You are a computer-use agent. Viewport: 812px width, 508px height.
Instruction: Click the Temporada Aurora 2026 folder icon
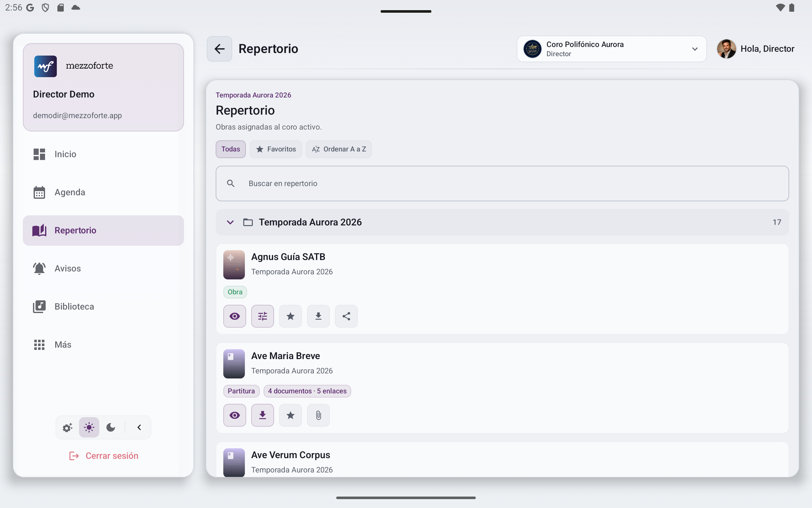coord(248,223)
